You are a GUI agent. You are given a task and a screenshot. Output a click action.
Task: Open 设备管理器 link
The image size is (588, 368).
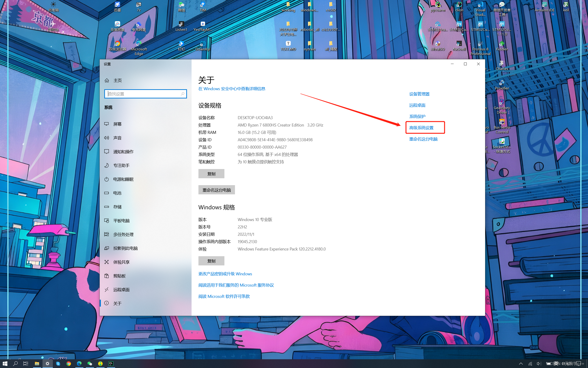[419, 94]
